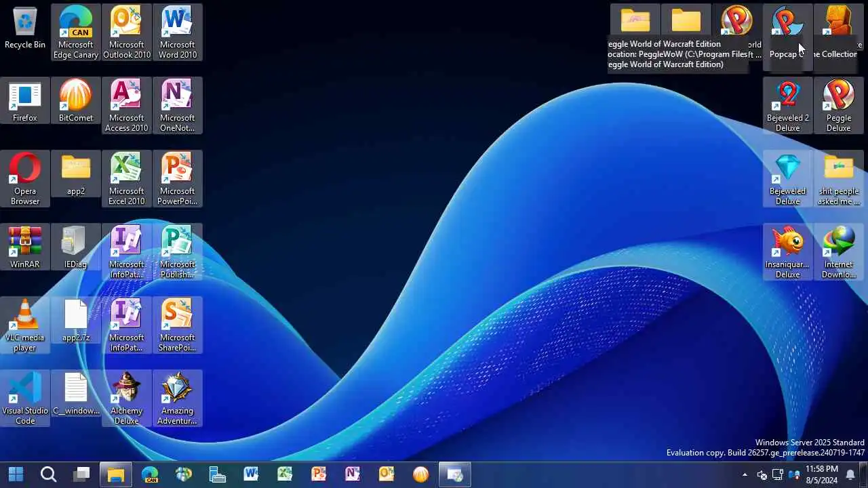Select the Bejeweled 2 Deluxe shortcut
This screenshot has width=868, height=488.
pyautogui.click(x=788, y=105)
